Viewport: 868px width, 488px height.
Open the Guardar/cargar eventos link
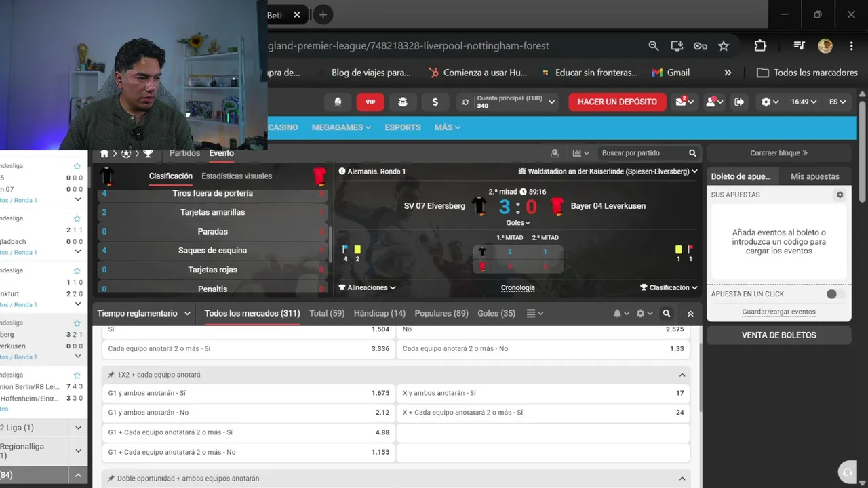click(x=779, y=312)
